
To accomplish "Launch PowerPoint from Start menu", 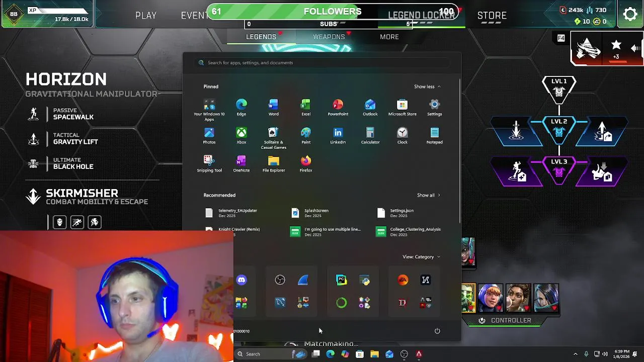I will tap(338, 107).
